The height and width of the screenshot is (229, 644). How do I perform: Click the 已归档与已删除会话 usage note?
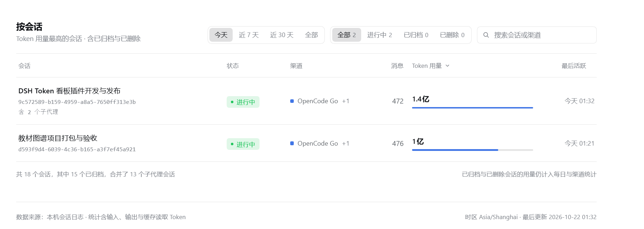point(529,174)
